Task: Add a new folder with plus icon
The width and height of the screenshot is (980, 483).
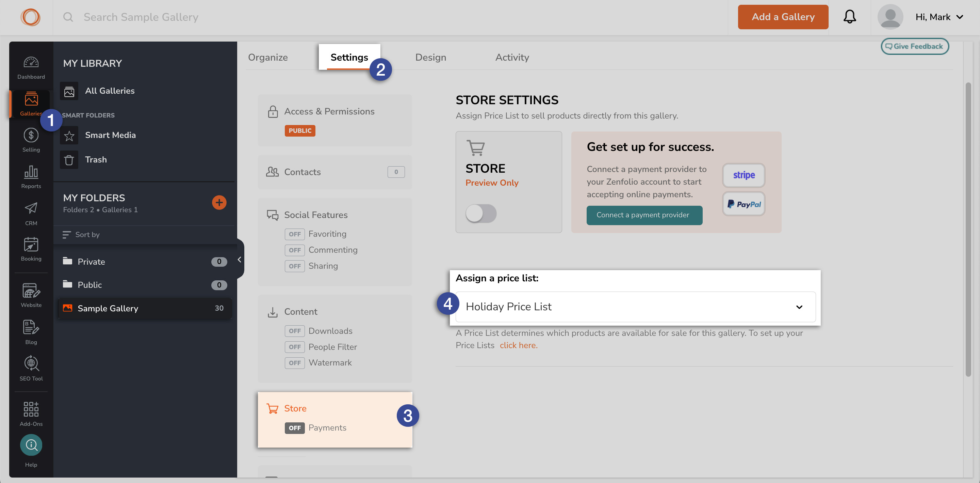Action: pyautogui.click(x=219, y=202)
